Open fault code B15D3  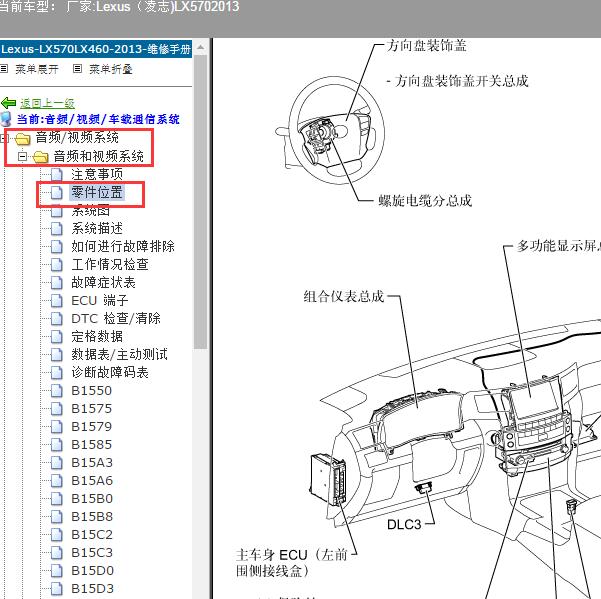point(92,588)
